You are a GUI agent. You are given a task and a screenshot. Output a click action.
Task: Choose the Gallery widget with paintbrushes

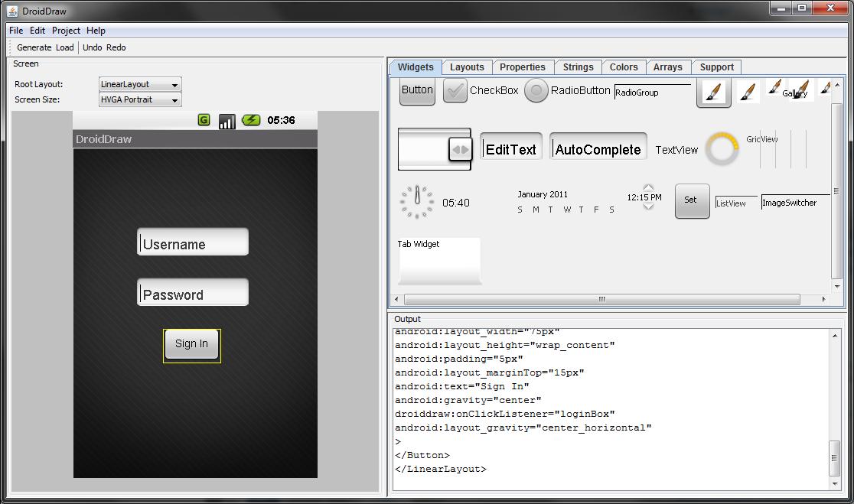tap(798, 89)
